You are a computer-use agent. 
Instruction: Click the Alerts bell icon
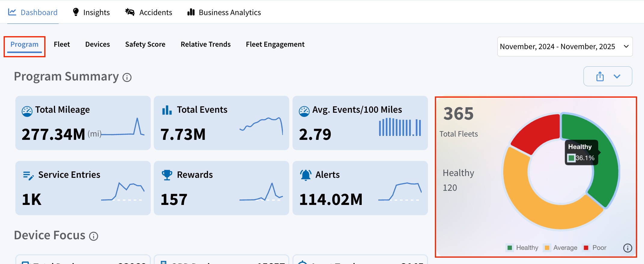(305, 175)
